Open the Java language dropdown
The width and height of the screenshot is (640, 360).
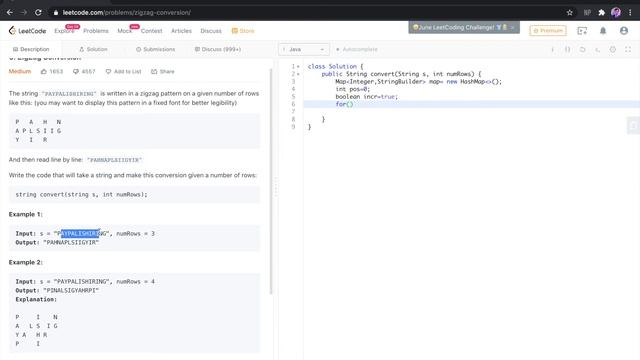click(x=304, y=49)
